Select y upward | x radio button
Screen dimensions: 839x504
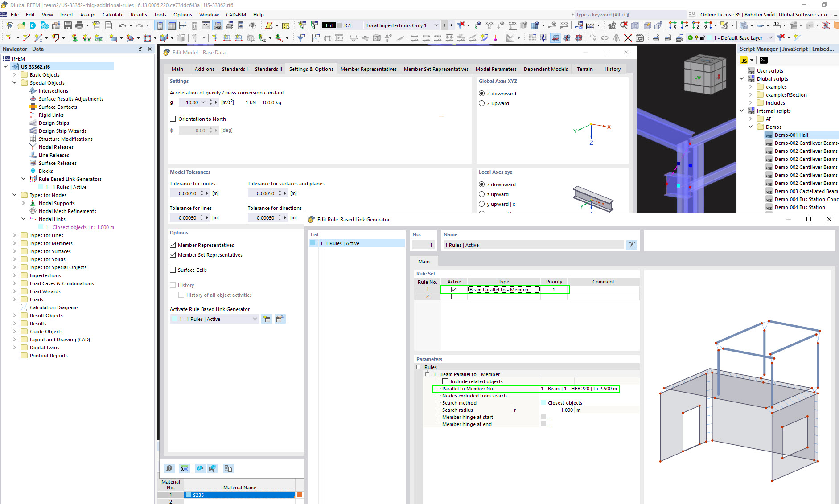pyautogui.click(x=481, y=204)
